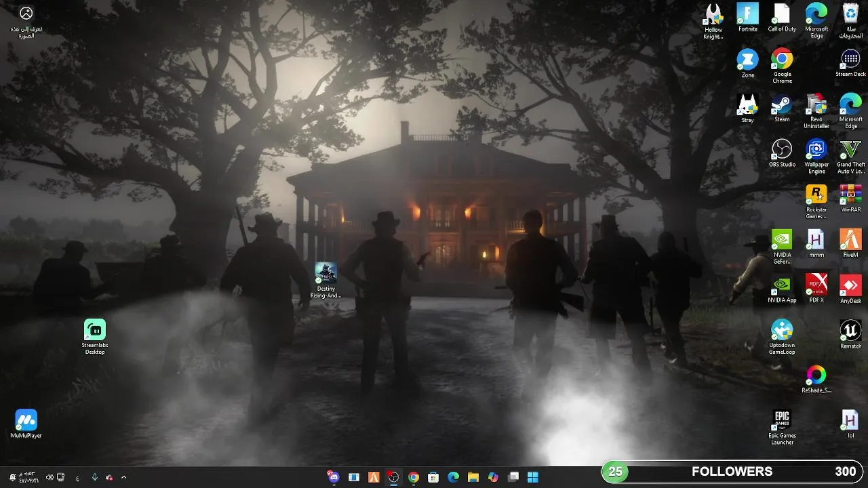Launch the Streamlabs Desktop shortcut
Screen dimensions: 868x488
(x=95, y=338)
